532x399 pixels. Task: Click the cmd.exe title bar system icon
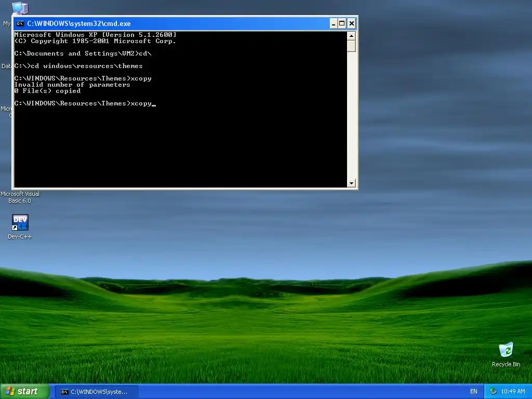[x=20, y=23]
